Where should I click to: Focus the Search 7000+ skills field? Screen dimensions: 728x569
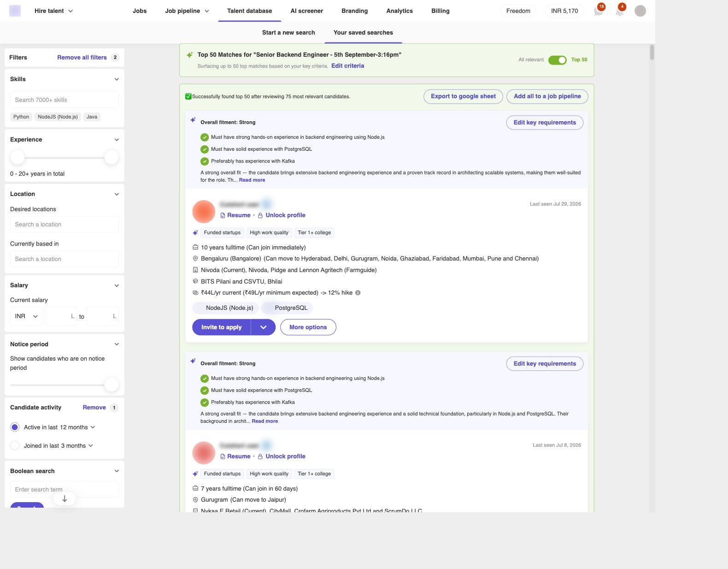[65, 100]
